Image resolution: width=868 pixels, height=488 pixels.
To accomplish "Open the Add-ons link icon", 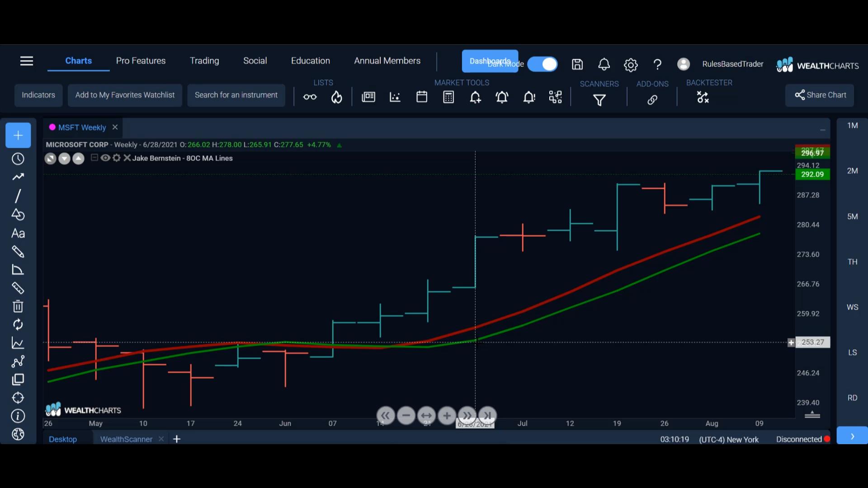I will [x=652, y=100].
